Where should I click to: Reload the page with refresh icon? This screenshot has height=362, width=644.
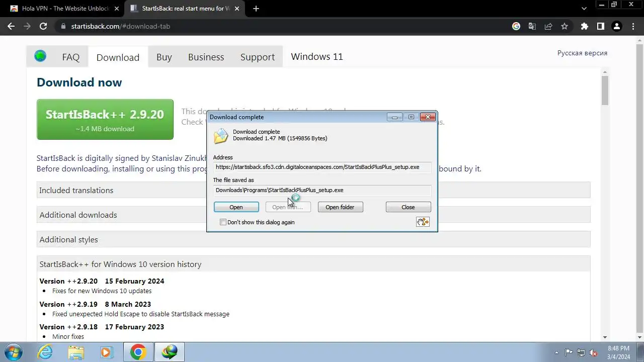[43, 26]
